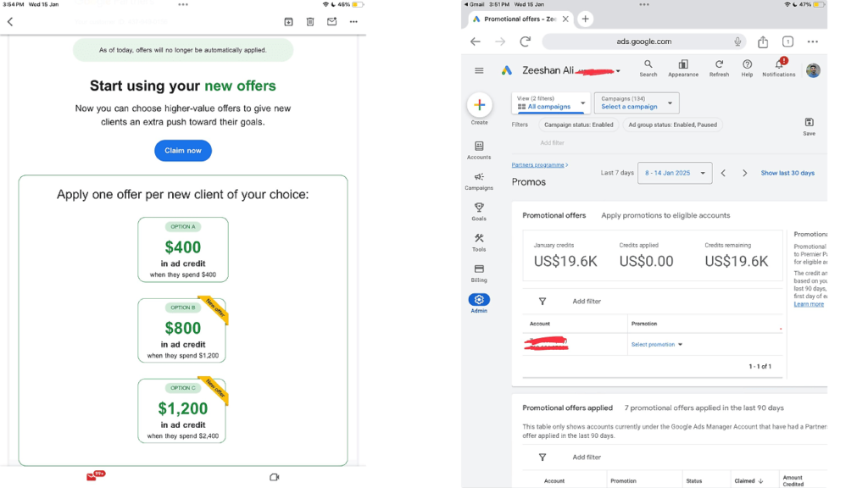
Task: Sort by the Claimed column
Action: click(x=748, y=481)
